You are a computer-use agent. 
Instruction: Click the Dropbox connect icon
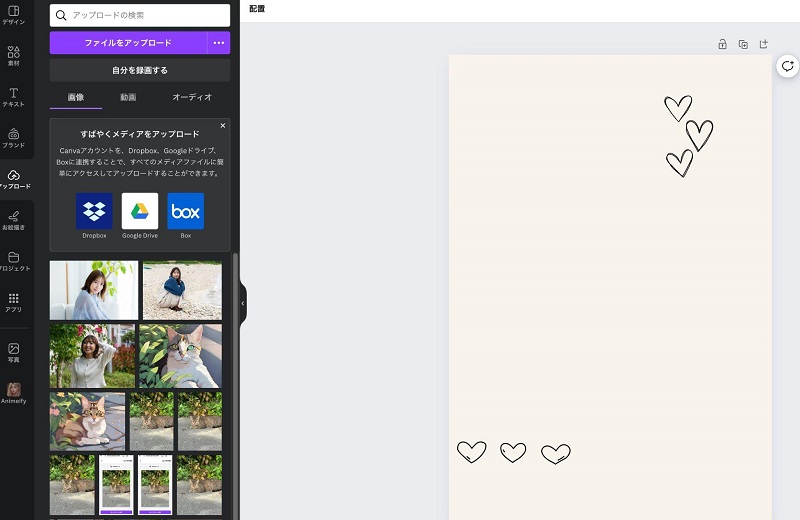pyautogui.click(x=94, y=211)
